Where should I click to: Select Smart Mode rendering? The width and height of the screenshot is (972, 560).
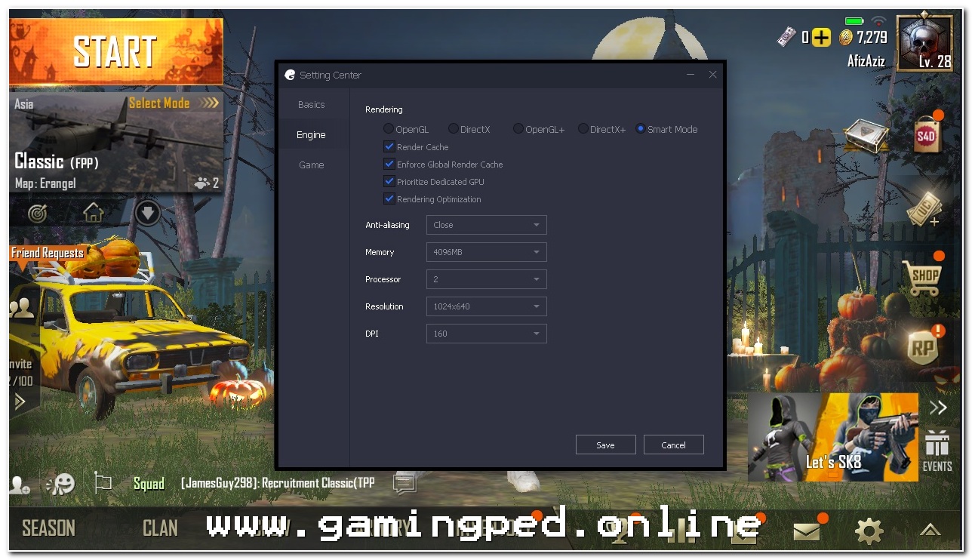click(641, 129)
